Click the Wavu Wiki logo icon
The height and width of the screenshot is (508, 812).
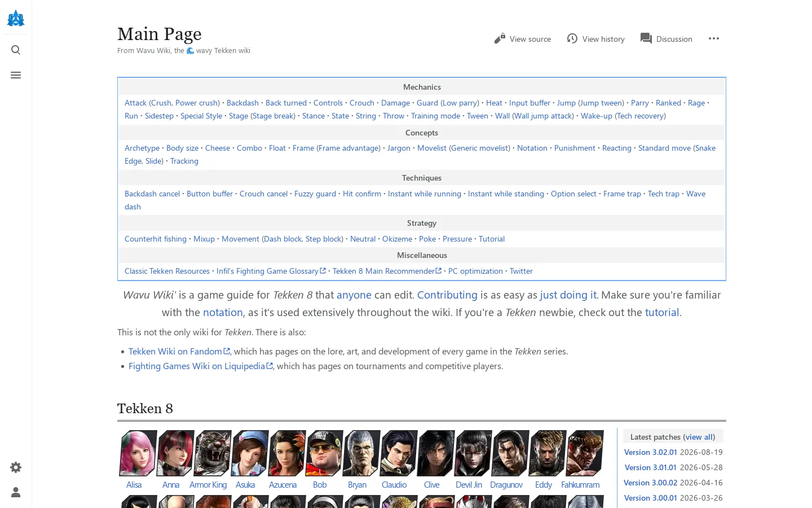tap(16, 18)
